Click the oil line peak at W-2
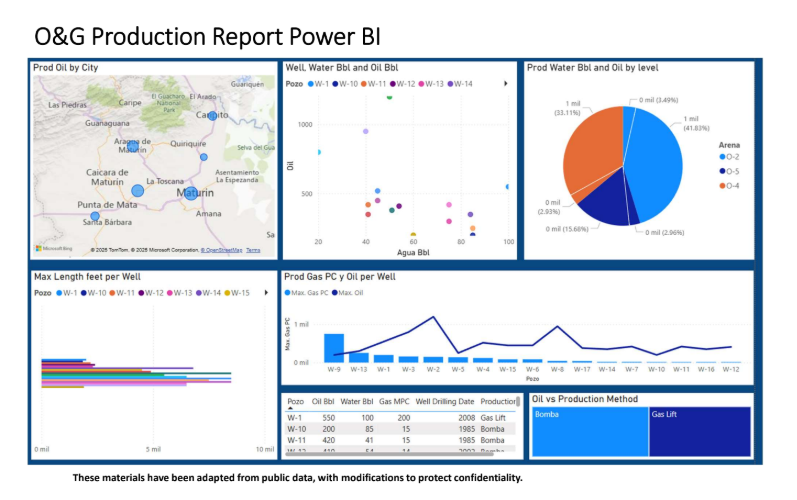The width and height of the screenshot is (797, 500). coord(432,317)
